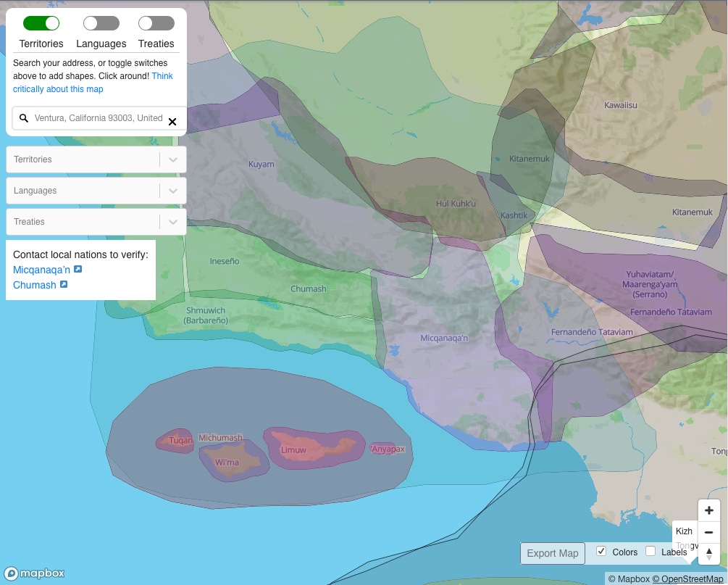Click the magnifying glass search icon
728x585 pixels.
click(24, 118)
